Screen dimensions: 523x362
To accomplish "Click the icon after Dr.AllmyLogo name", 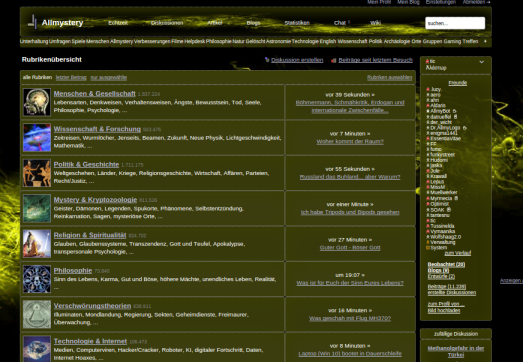I will click(x=464, y=128).
